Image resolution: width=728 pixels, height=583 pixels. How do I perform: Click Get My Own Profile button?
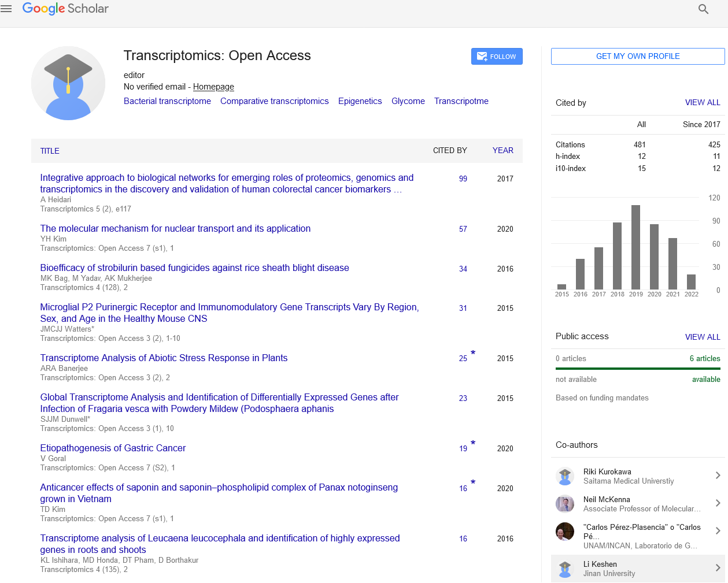[638, 56]
